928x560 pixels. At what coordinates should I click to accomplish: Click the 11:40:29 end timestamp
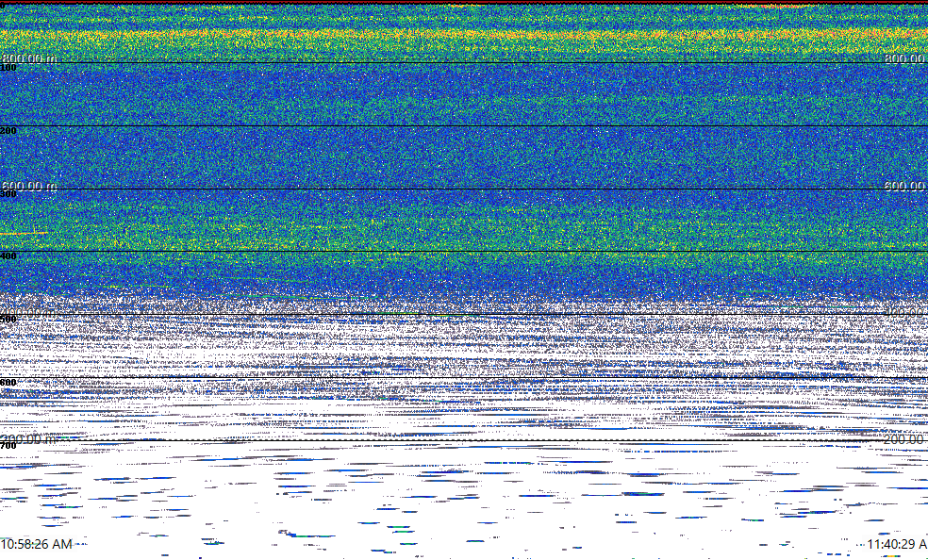896,544
